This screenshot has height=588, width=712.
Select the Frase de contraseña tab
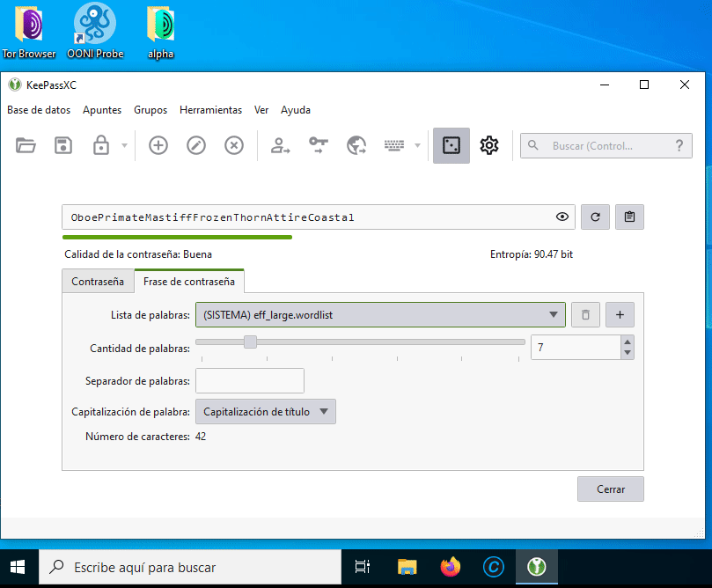tap(189, 282)
